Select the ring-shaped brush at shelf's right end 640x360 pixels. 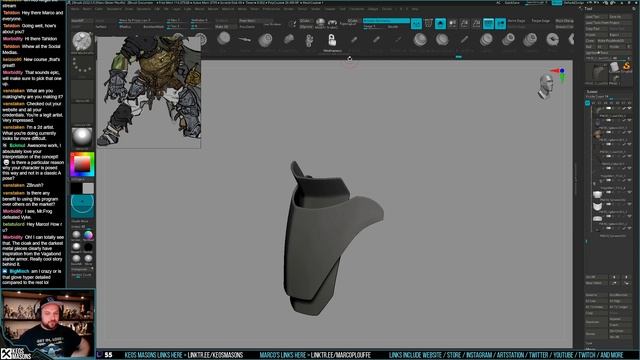tap(552, 40)
